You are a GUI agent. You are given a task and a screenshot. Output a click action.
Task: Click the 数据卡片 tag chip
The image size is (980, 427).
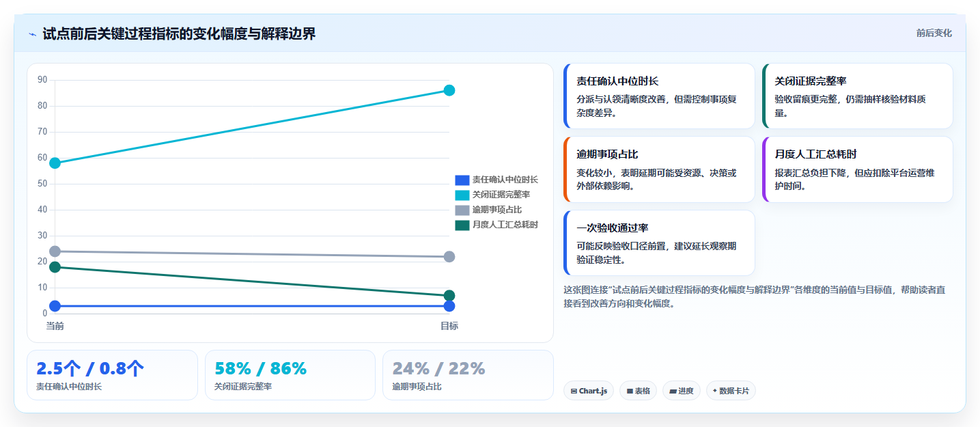(731, 391)
